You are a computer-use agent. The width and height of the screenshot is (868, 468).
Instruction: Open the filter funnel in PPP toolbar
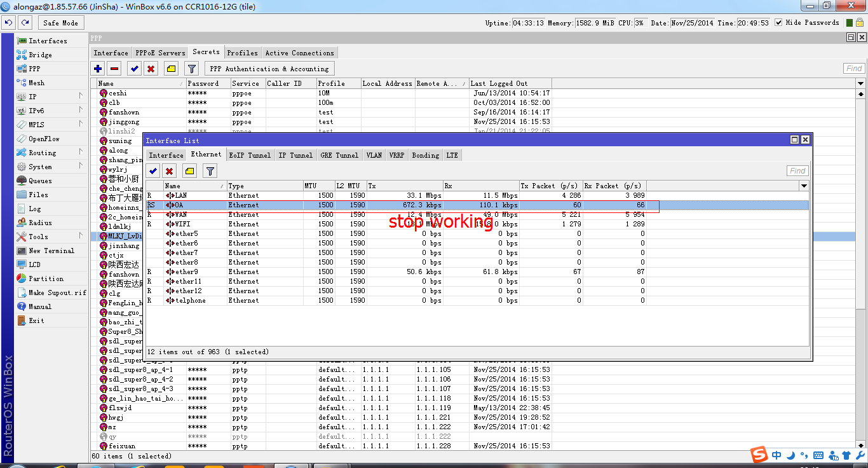coord(192,69)
